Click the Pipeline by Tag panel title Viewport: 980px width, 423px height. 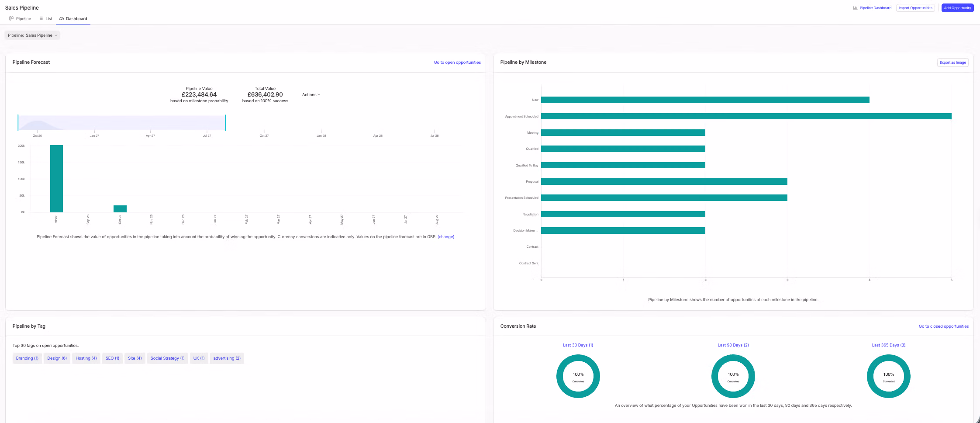(29, 326)
